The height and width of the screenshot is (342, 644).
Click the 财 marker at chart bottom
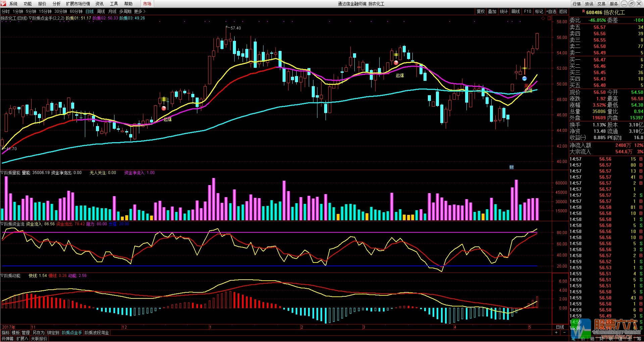[511, 167]
